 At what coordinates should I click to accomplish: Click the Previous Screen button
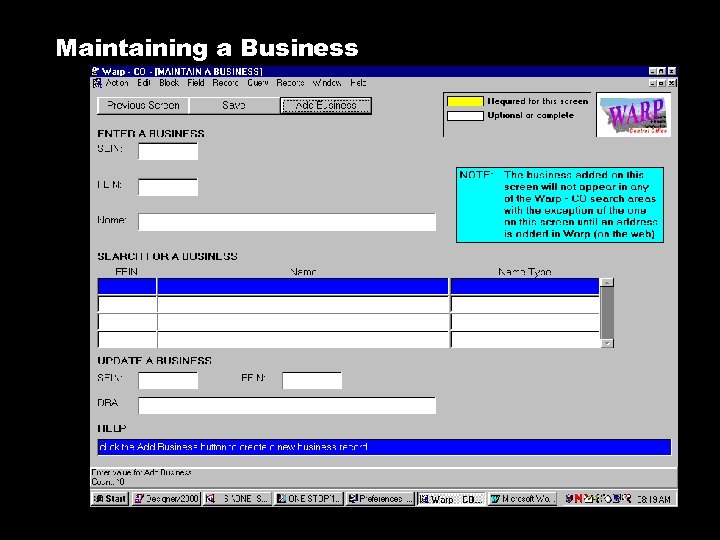point(143,106)
